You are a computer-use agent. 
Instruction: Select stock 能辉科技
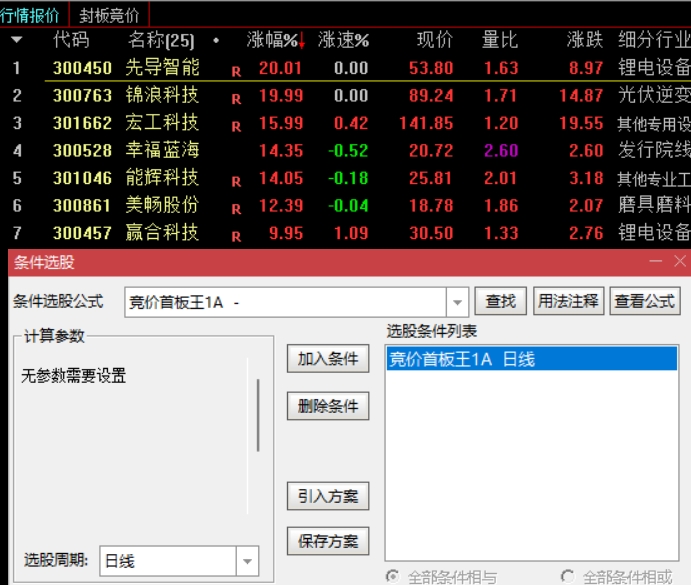pos(162,178)
